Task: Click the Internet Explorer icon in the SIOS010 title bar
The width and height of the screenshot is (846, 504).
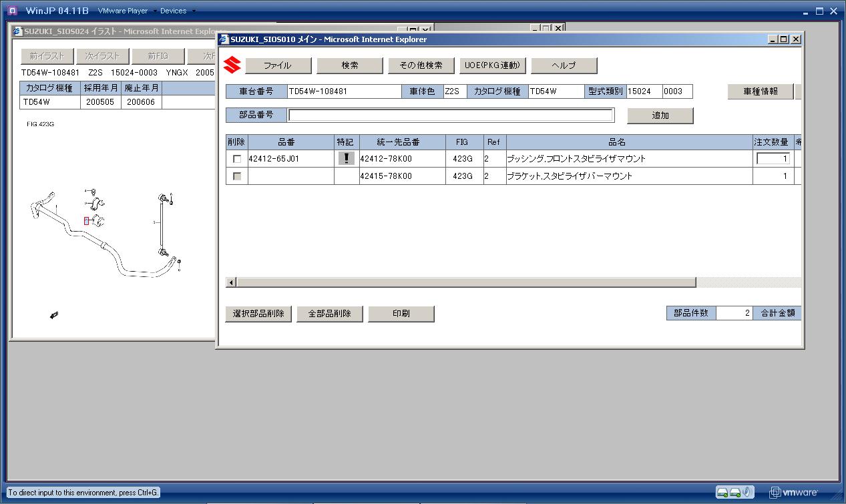Action: (x=224, y=39)
